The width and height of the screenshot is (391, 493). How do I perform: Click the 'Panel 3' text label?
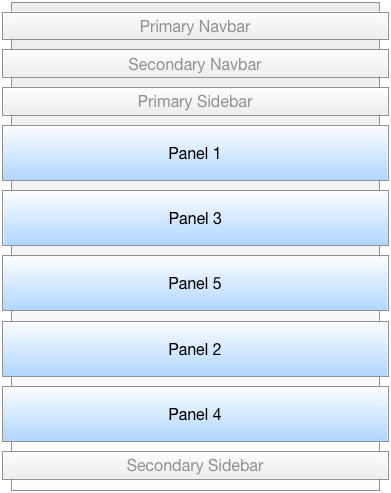click(195, 219)
